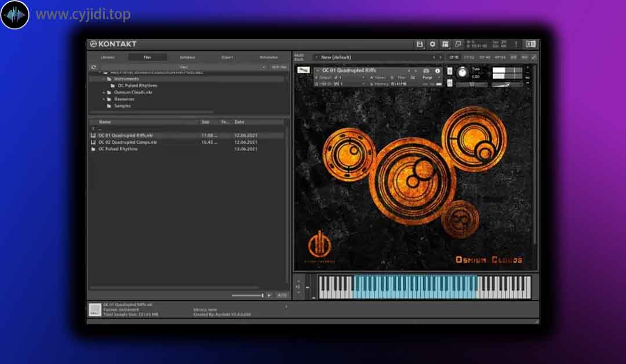The width and height of the screenshot is (626, 364).
Task: Click the NI logo button at the top right
Action: click(x=530, y=44)
